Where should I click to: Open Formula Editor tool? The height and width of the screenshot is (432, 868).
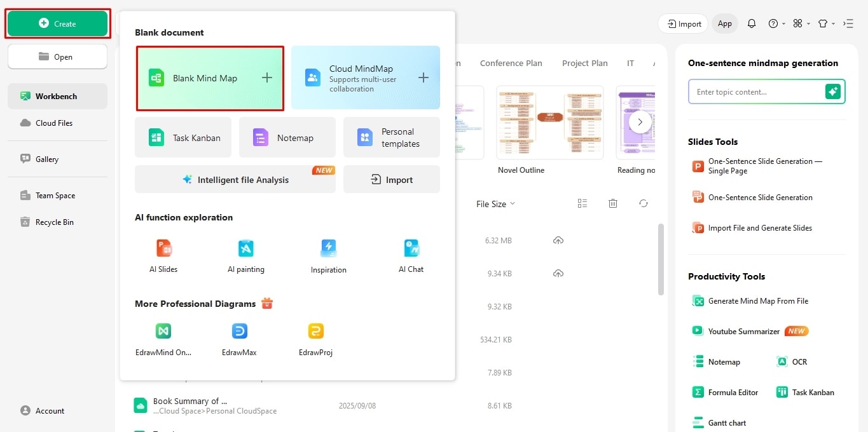726,392
